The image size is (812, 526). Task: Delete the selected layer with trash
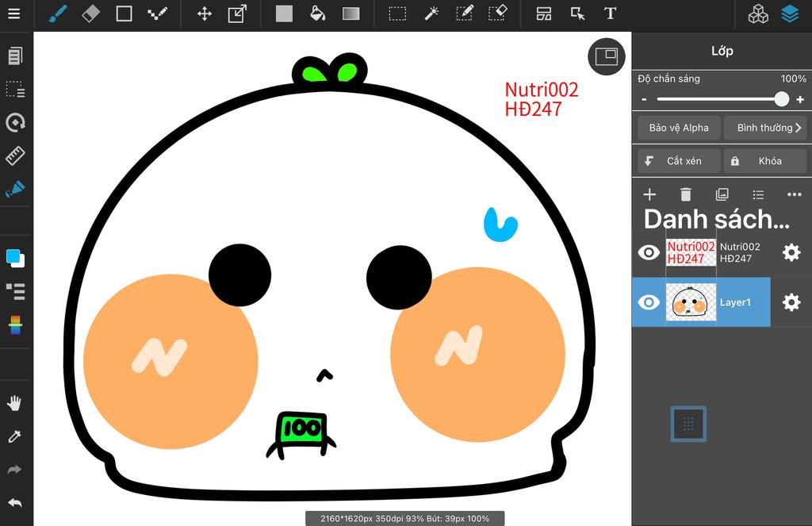click(x=686, y=194)
